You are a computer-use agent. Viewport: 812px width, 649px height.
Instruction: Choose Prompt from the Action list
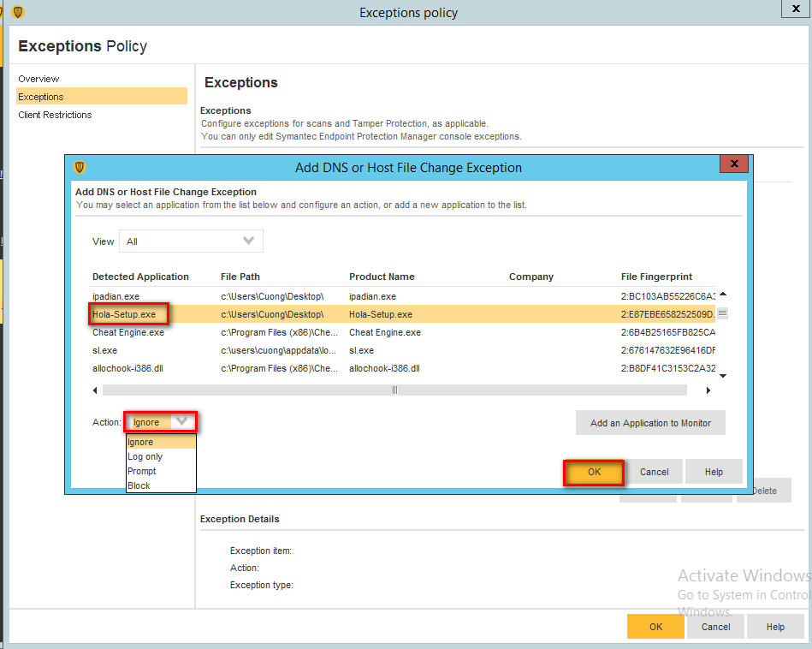pos(161,471)
